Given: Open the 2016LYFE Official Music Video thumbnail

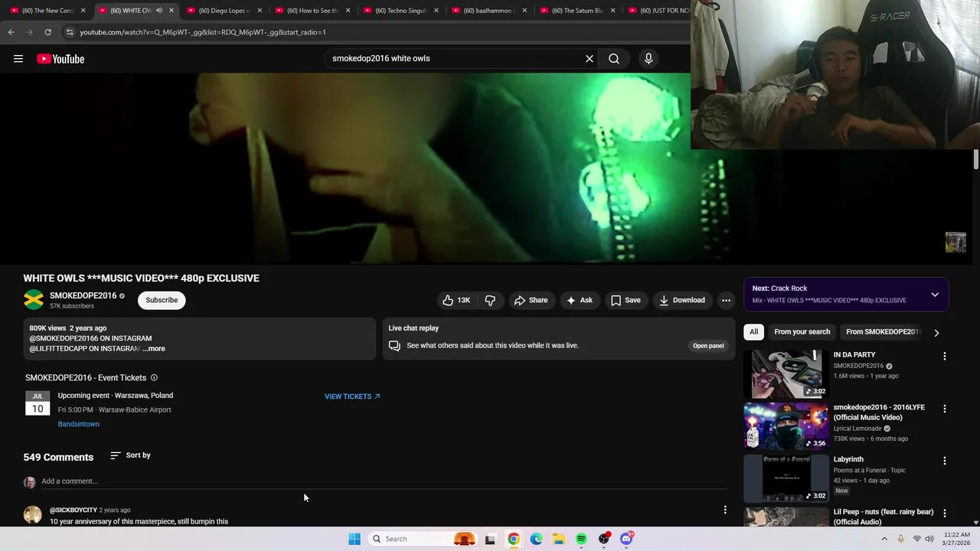Looking at the screenshot, I should coord(786,426).
